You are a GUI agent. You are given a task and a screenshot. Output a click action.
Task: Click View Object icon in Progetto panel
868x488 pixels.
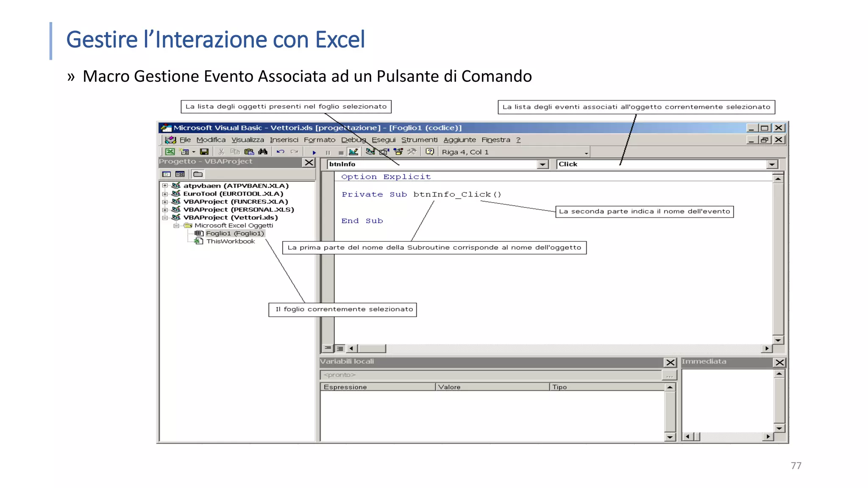(180, 174)
